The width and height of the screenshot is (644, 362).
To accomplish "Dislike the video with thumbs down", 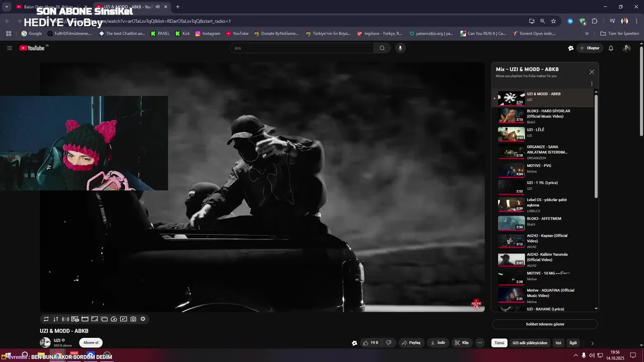I will click(x=388, y=343).
